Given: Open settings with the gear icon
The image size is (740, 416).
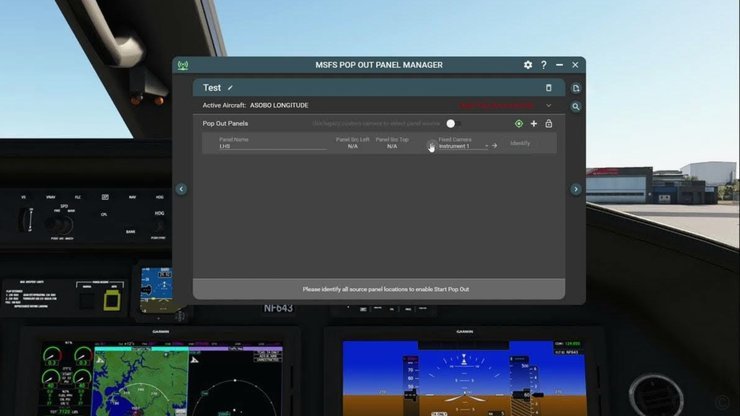Looking at the screenshot, I should 528,65.
